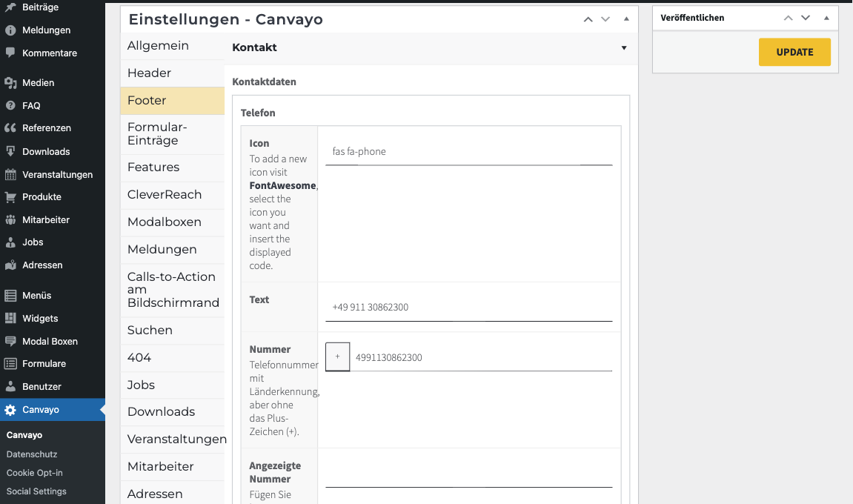The width and height of the screenshot is (853, 504).
Task: Click the Produkte shopping cart icon
Action: [x=10, y=197]
